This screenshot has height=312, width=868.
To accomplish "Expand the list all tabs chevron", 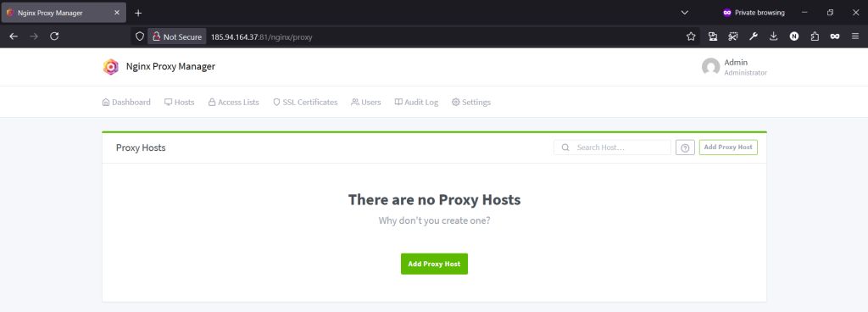I will (x=684, y=12).
